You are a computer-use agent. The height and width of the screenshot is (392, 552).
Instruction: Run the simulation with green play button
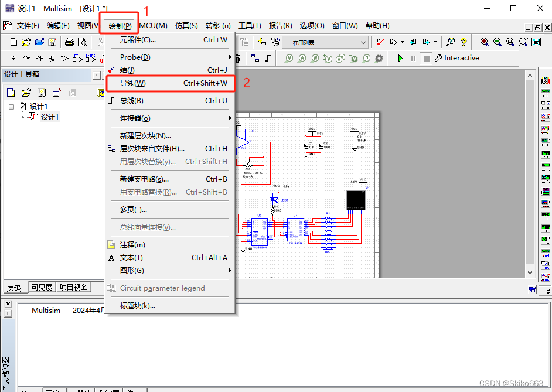coord(400,58)
